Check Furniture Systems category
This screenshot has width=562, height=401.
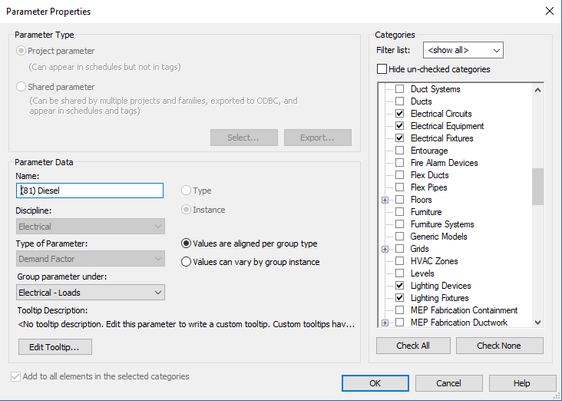399,224
